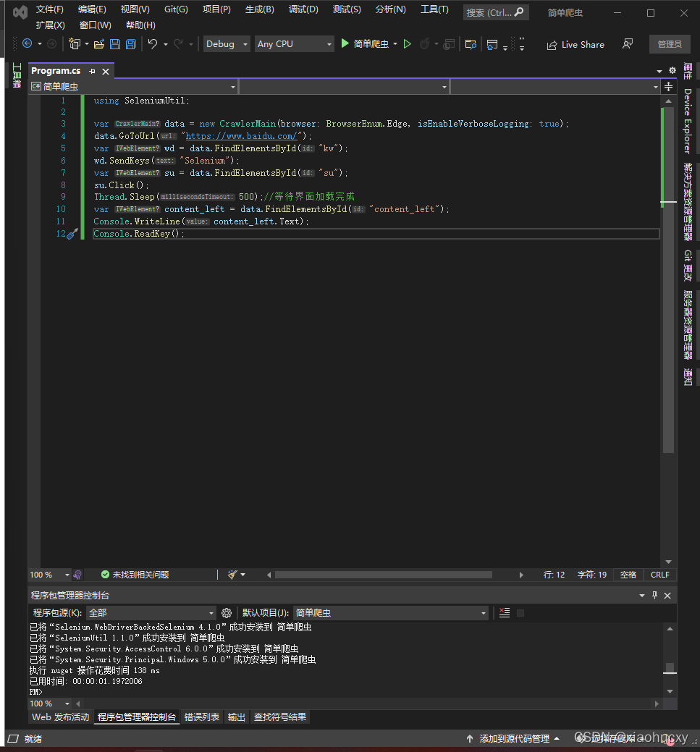This screenshot has height=752, width=700.
Task: Open the editor zoom 100 % dropdown
Action: [x=67, y=575]
